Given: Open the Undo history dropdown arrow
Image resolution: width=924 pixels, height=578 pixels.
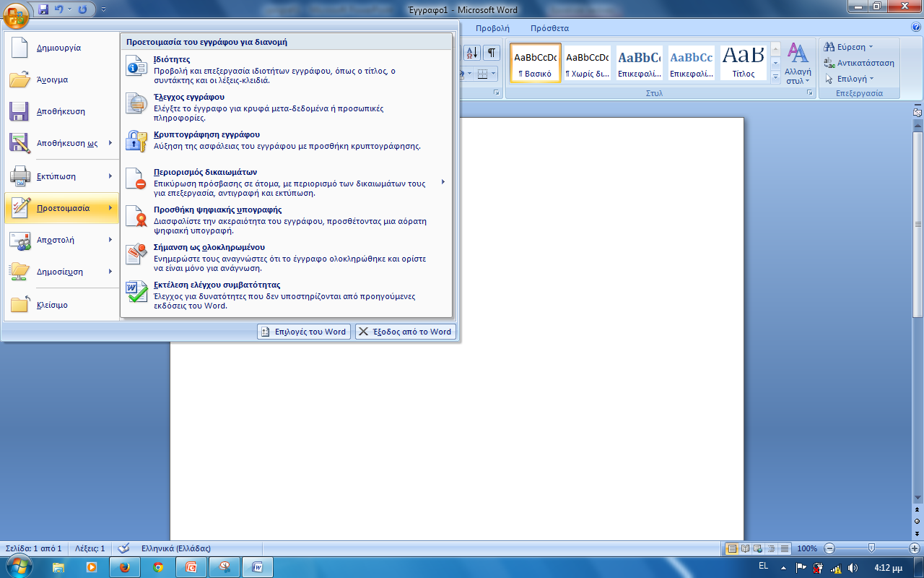Looking at the screenshot, I should 69,10.
